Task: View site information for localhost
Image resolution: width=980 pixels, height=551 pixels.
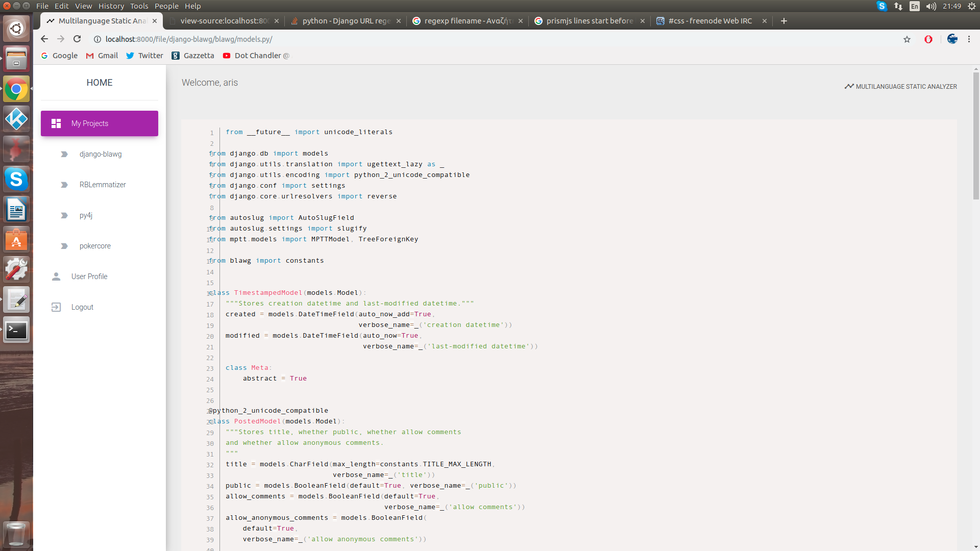Action: tap(97, 39)
